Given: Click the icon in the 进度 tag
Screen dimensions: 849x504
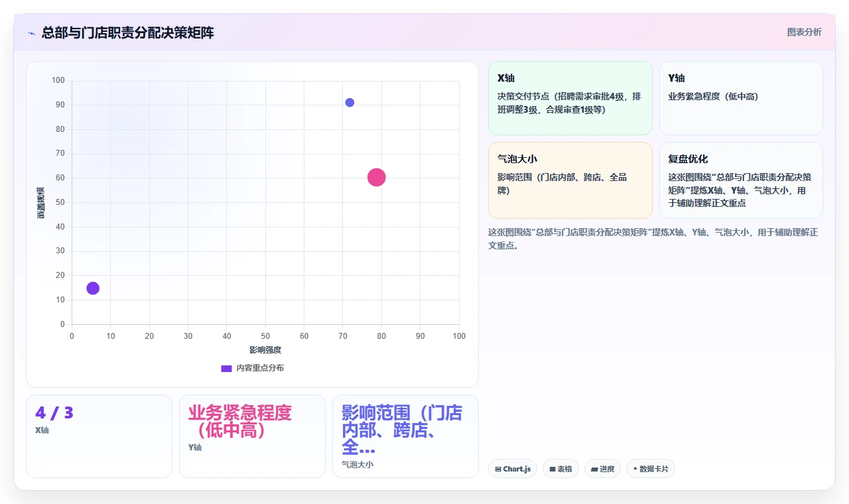Looking at the screenshot, I should 594,469.
